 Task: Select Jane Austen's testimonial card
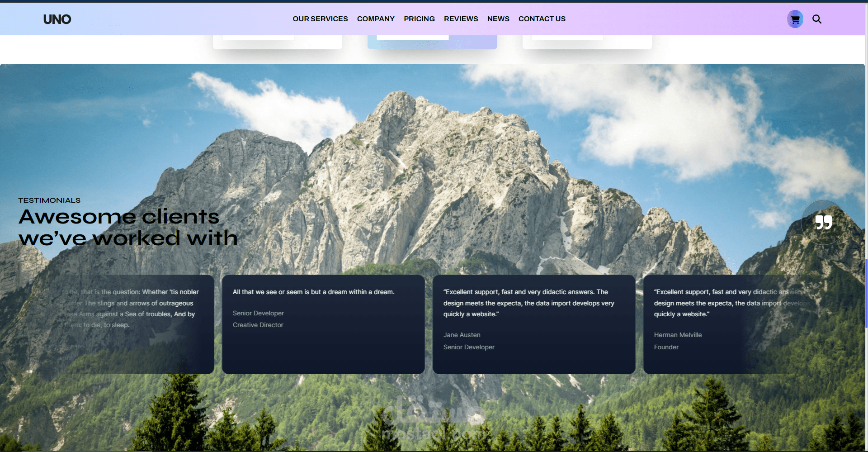coord(534,324)
